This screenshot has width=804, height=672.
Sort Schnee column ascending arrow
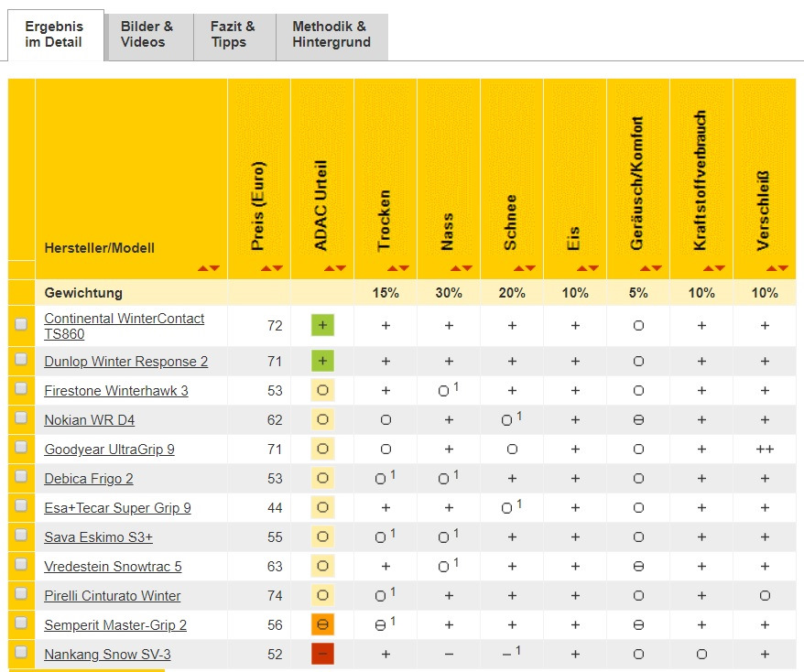pos(519,268)
